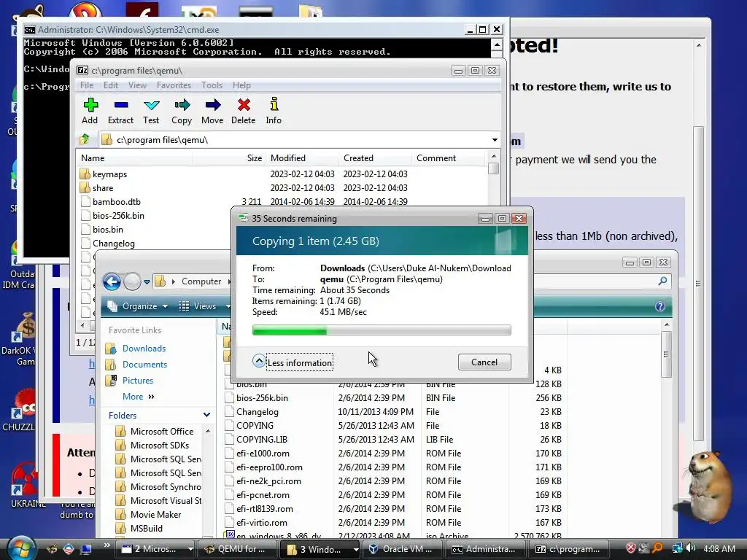
Task: Open the 7-Zip Favorites menu
Action: click(x=174, y=85)
